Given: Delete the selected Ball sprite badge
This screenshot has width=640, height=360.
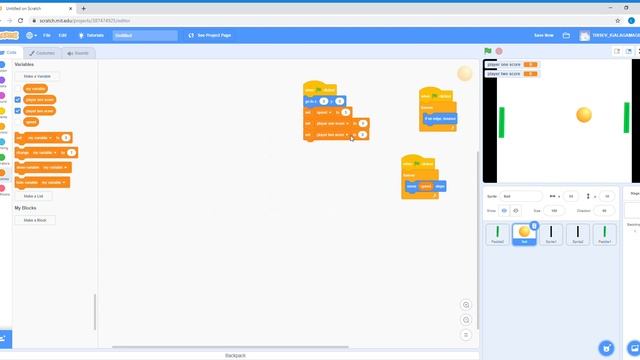Looking at the screenshot, I should coord(534,226).
